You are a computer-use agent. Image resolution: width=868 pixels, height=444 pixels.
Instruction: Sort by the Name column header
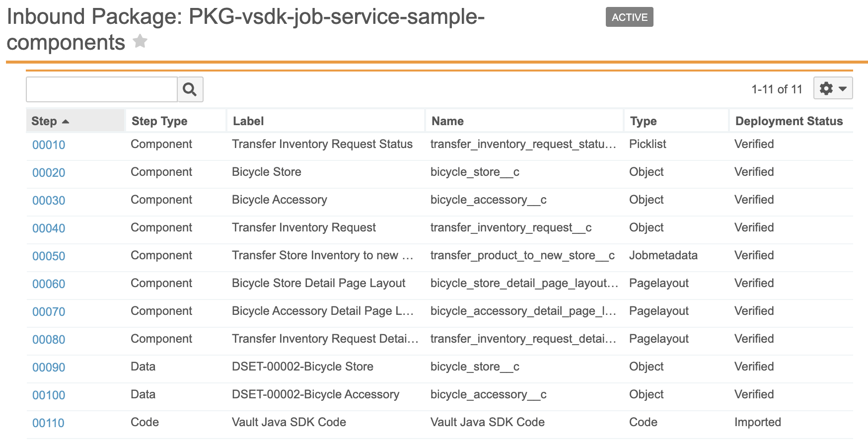point(524,121)
